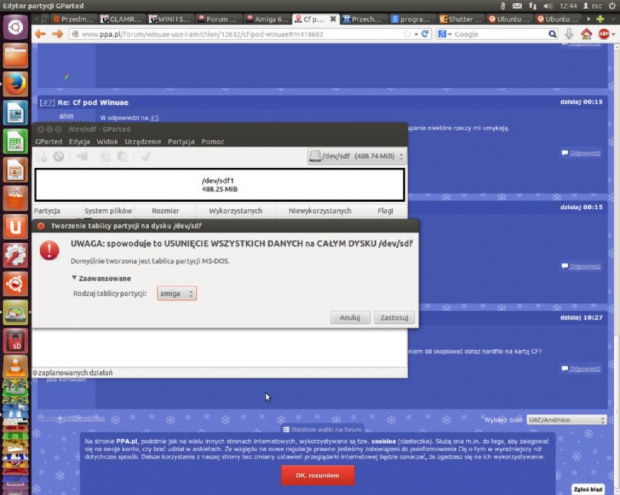Select the /dev/sdf1 partition graphic bar
This screenshot has width=620, height=495.
click(219, 185)
